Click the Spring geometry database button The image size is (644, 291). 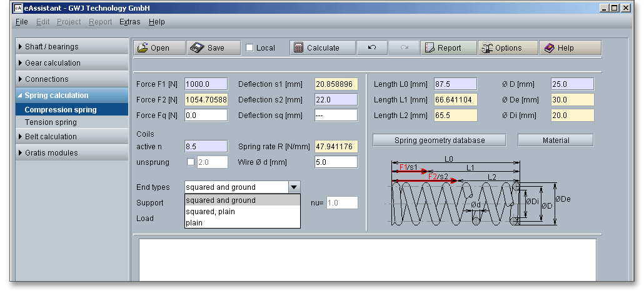pyautogui.click(x=439, y=141)
